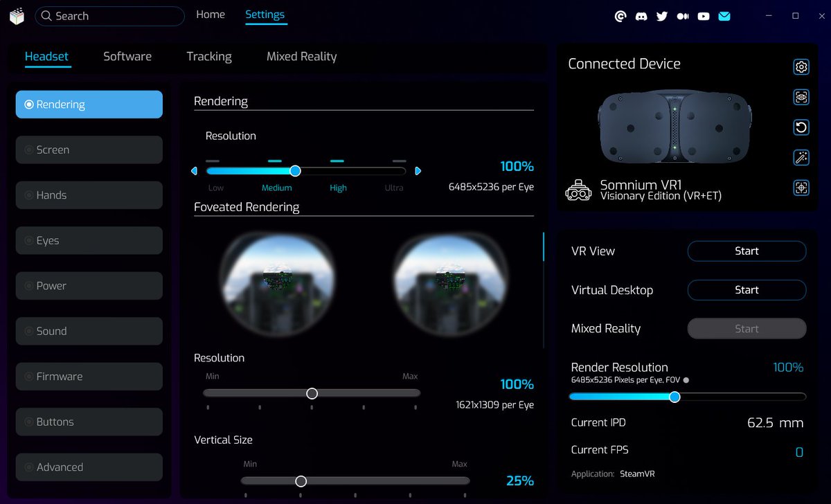Click the Vertical Size slider handle

[301, 481]
